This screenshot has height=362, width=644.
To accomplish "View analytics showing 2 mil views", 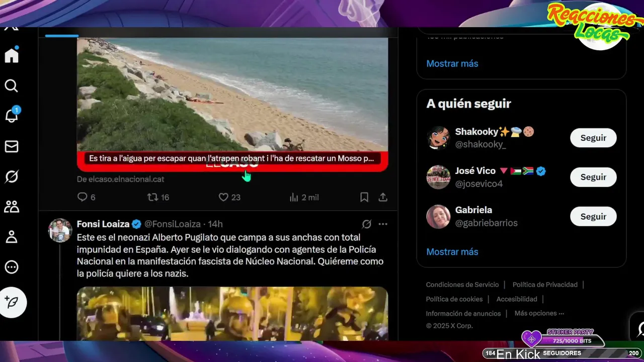I will pos(304,197).
